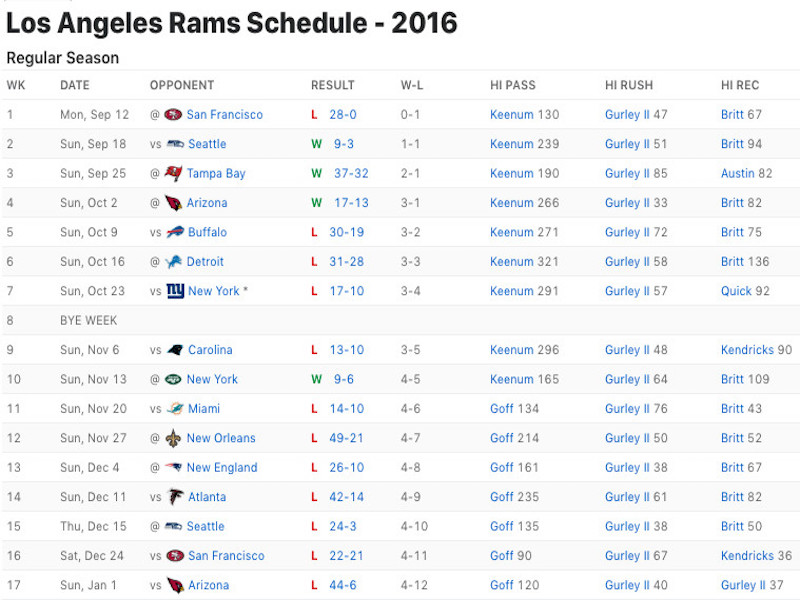Screen dimensions: 800x600
Task: Click the Seahawks logo in week 2 row
Action: (176, 144)
